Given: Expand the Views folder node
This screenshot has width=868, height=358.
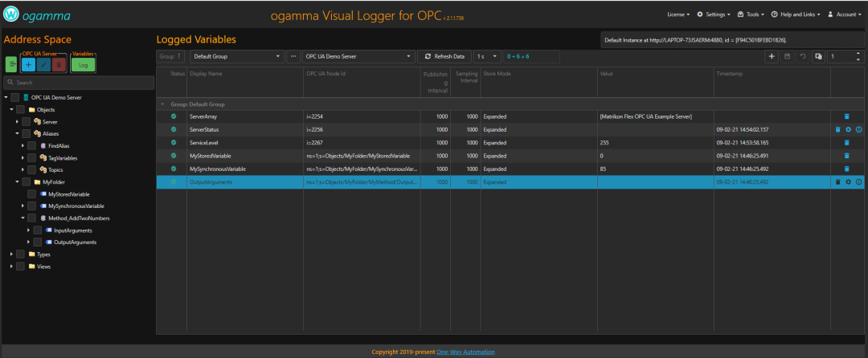Looking at the screenshot, I should click(x=11, y=266).
